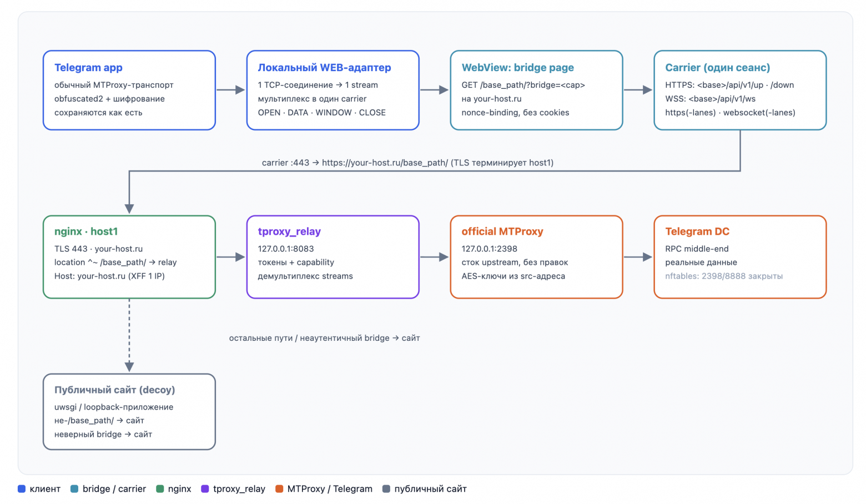Click the line 'obfuscated2 + шифрование'

[x=109, y=99]
